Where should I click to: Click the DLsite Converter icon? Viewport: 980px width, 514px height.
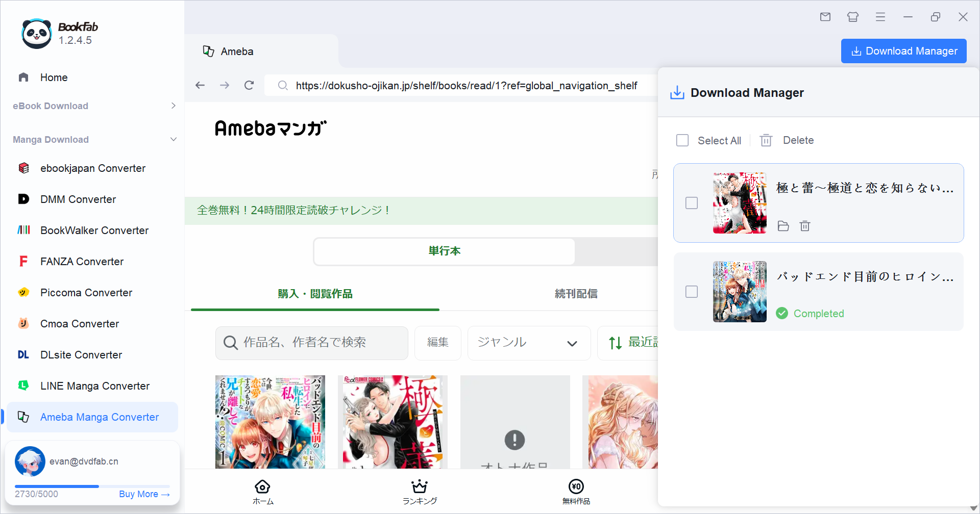23,354
